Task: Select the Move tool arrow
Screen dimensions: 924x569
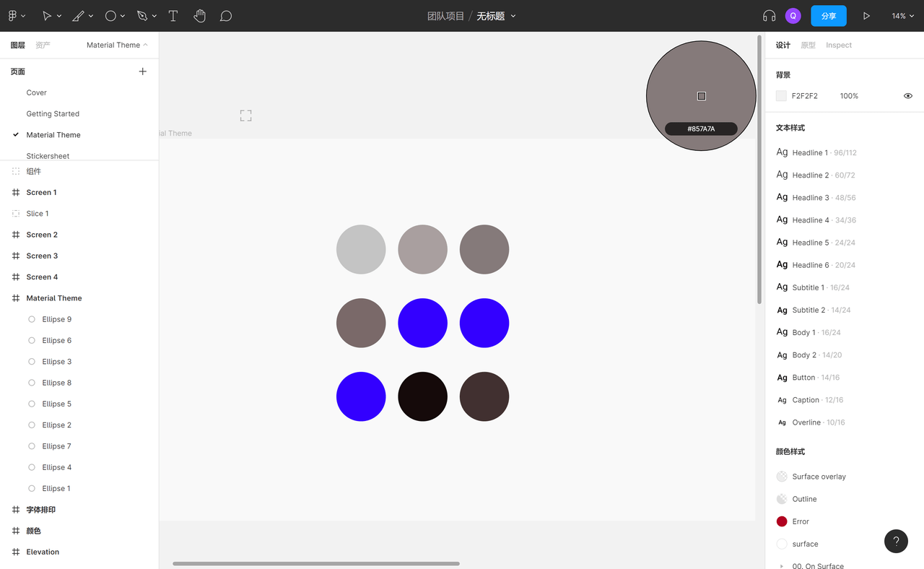Action: coord(46,16)
